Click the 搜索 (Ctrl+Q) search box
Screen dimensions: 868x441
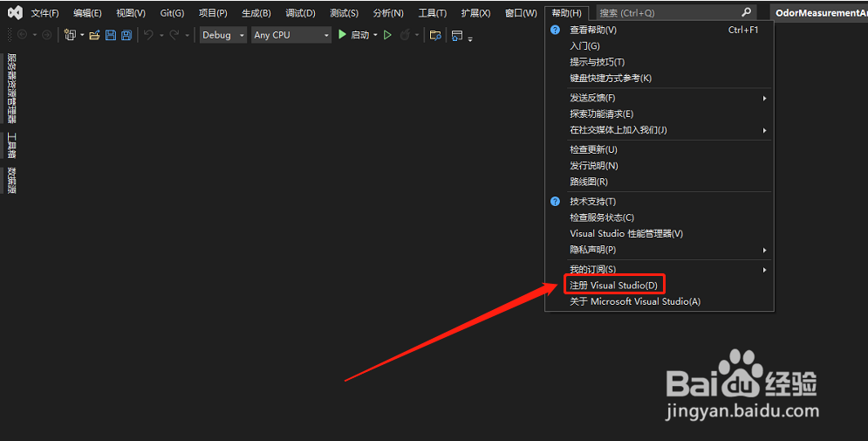(x=676, y=12)
